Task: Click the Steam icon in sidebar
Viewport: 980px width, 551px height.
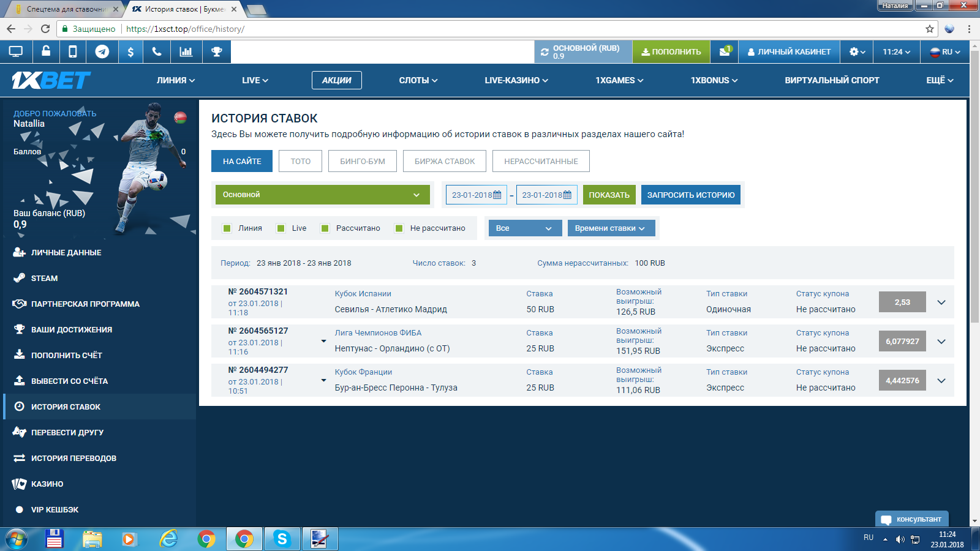Action: 19,278
